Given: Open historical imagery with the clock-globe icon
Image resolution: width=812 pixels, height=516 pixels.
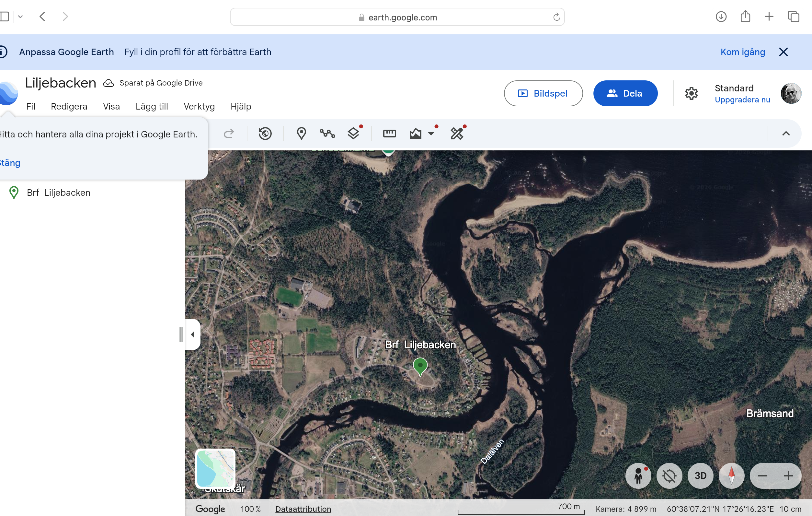Looking at the screenshot, I should (x=265, y=134).
